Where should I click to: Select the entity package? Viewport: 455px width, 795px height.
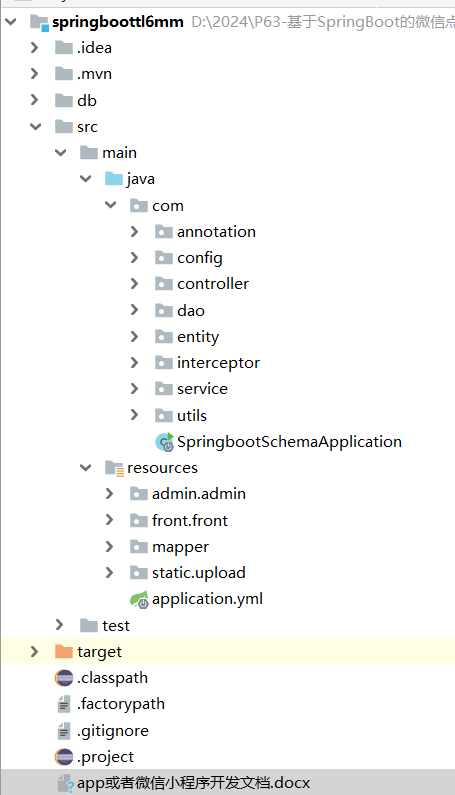tap(198, 337)
